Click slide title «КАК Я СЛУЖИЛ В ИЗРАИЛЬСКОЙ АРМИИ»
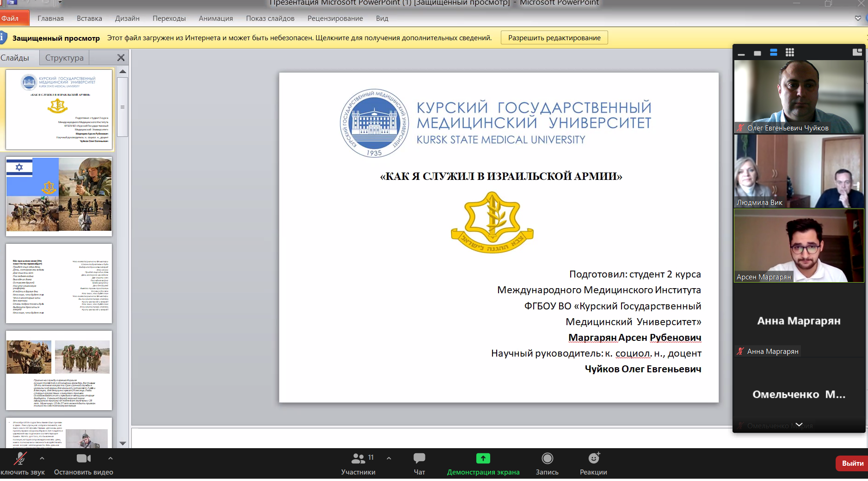Screen dimensions: 868x481 coord(501,176)
